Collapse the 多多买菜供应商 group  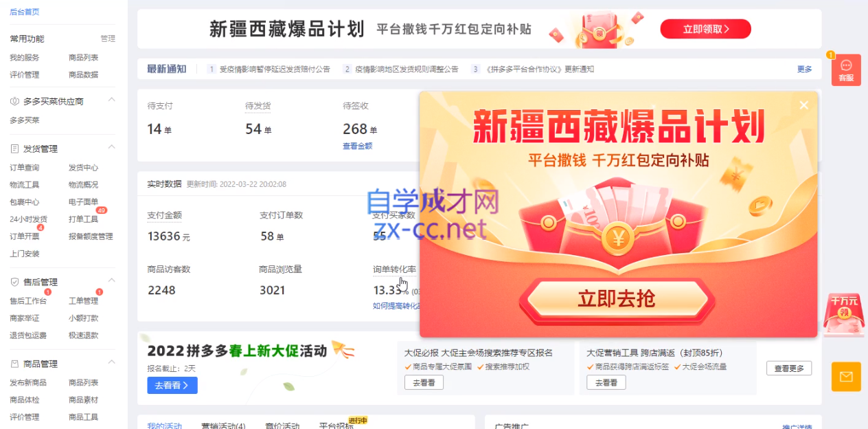pos(111,100)
